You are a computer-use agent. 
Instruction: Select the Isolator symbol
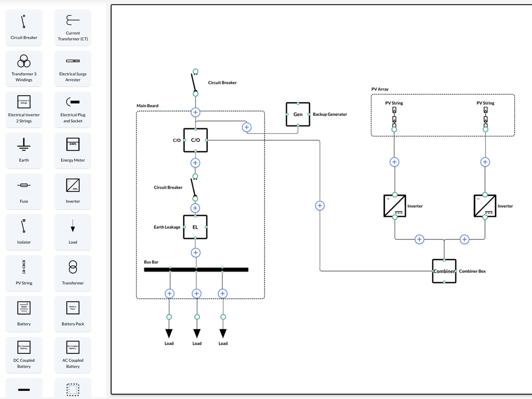[24, 232]
